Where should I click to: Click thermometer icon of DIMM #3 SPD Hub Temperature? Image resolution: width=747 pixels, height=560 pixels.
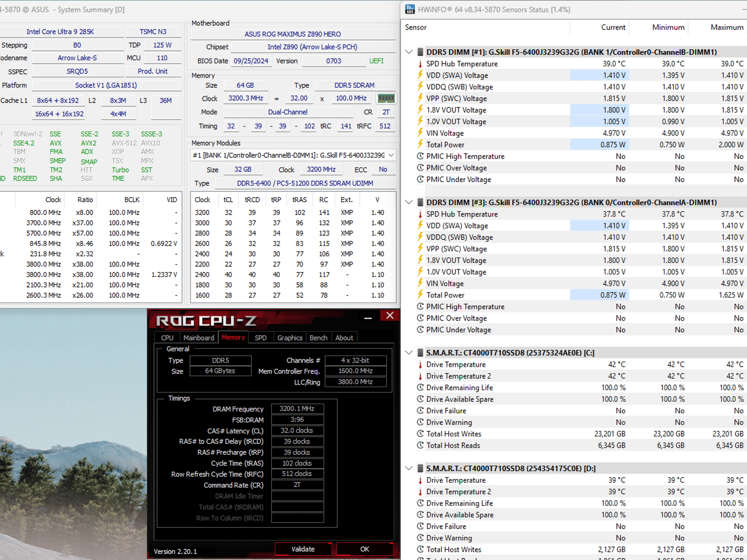coord(420,214)
